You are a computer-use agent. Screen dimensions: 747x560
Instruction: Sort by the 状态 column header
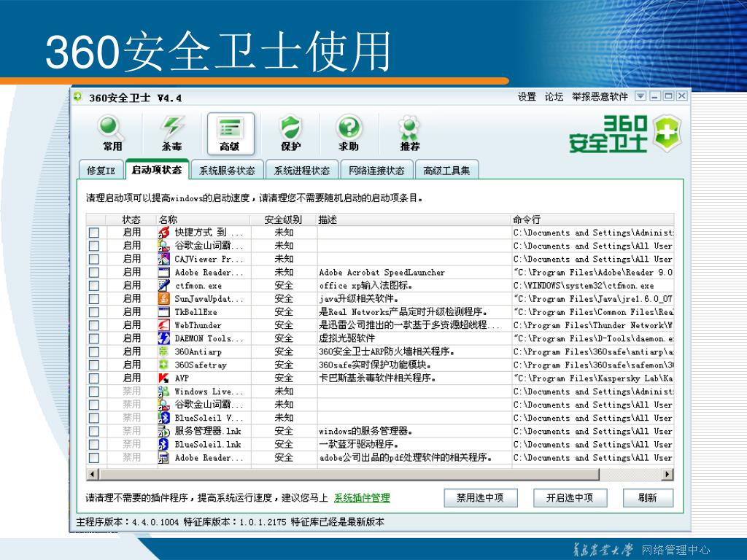(131, 219)
